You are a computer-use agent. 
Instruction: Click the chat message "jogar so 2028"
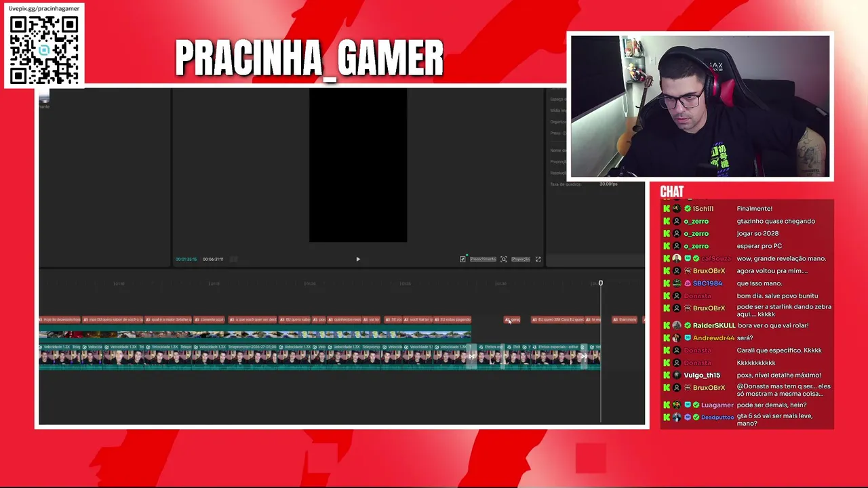(759, 234)
